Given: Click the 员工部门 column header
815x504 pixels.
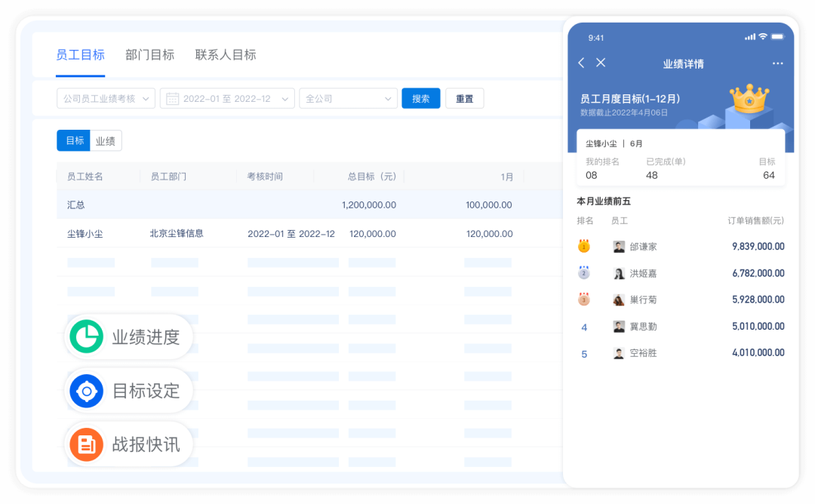Looking at the screenshot, I should [168, 177].
